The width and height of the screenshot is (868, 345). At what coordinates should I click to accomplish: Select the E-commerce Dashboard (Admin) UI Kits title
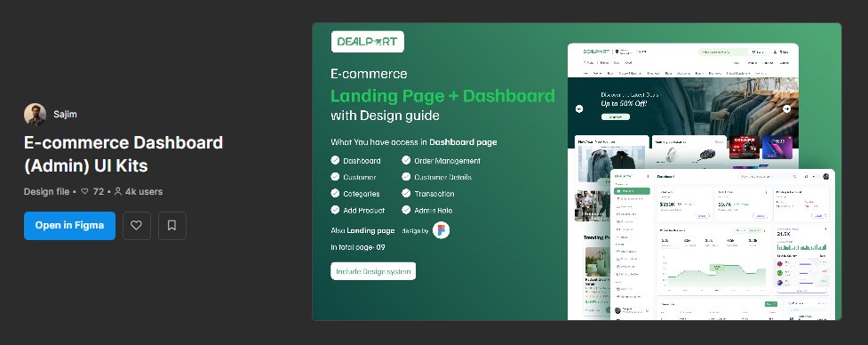123,154
